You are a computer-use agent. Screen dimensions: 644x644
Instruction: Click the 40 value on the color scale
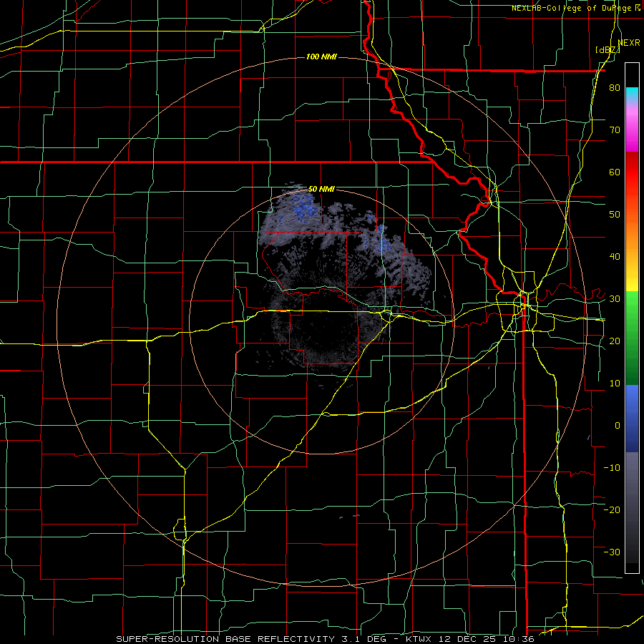615,257
